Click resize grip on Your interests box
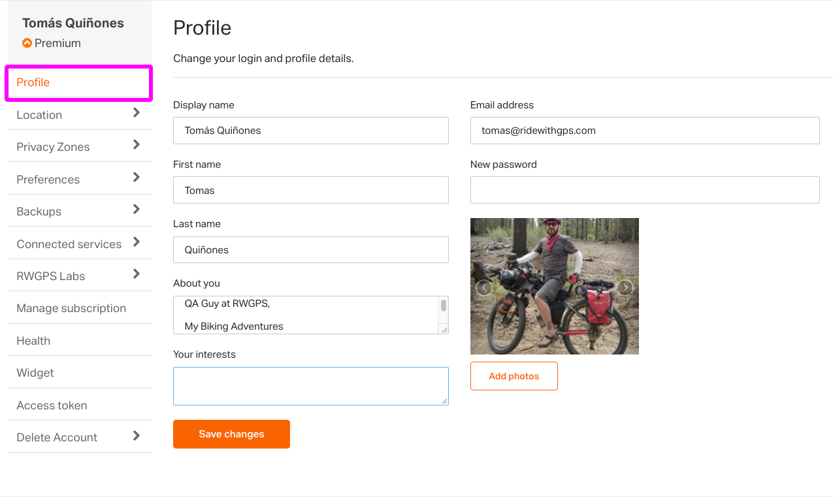The width and height of the screenshot is (833, 504). tap(444, 401)
